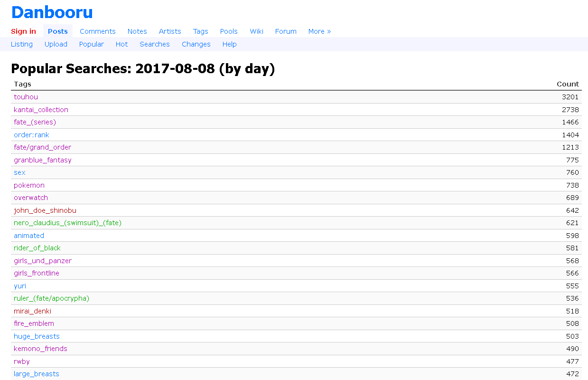This screenshot has height=380, width=588.
Task: Click the Count column header
Action: (568, 84)
